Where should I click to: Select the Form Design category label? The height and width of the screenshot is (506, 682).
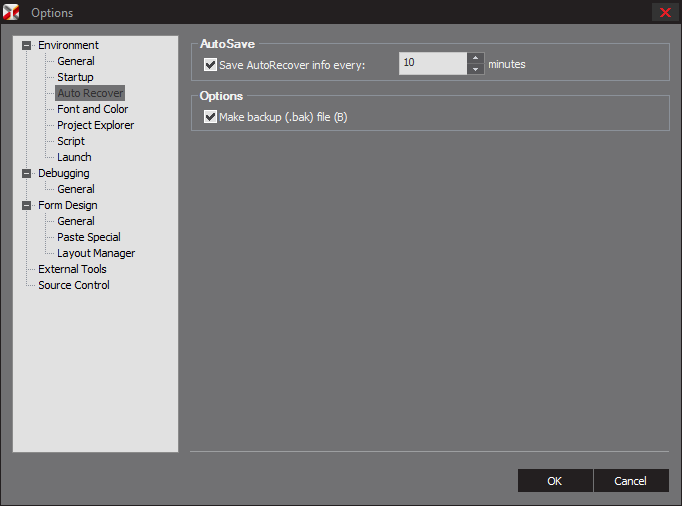click(x=67, y=205)
